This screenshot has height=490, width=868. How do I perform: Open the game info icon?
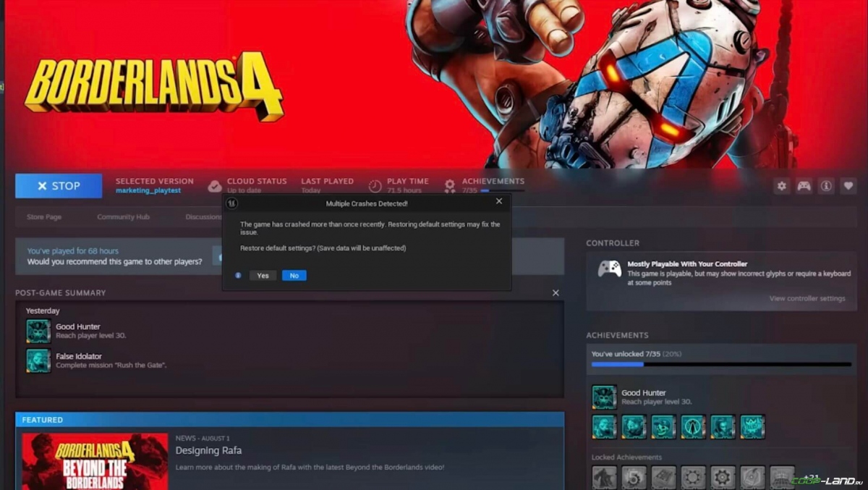(x=825, y=186)
